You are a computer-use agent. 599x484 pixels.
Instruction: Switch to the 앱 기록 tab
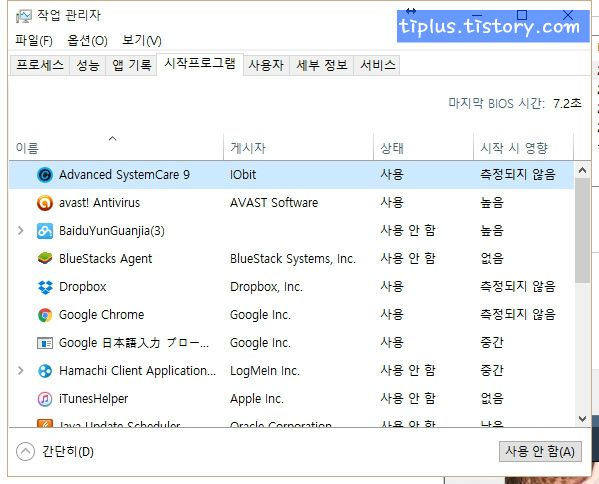tap(131, 65)
